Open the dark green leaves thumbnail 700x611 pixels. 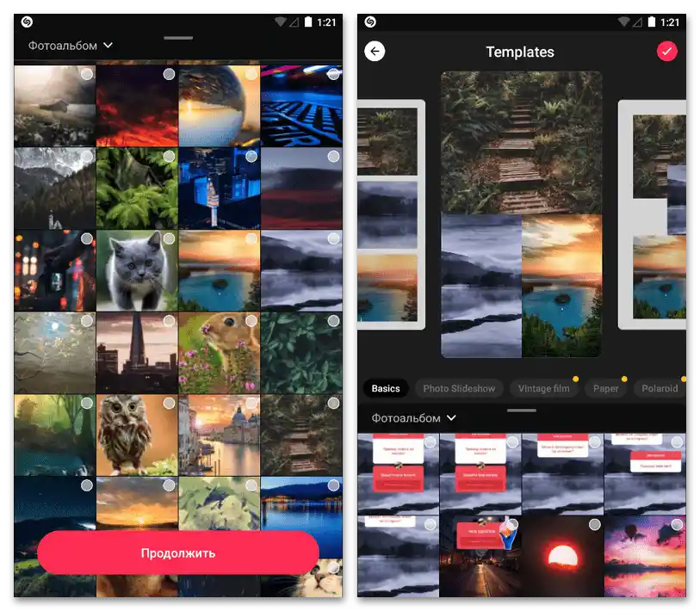click(301, 353)
